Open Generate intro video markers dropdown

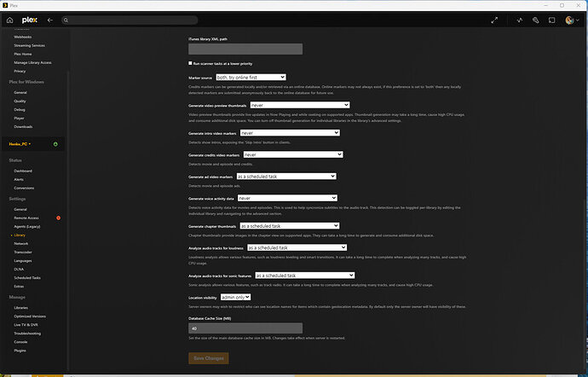tap(290, 132)
